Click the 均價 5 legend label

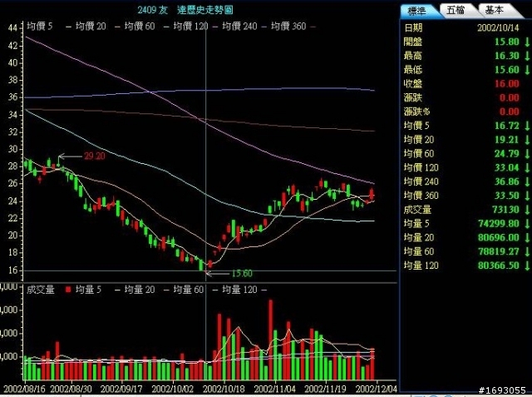click(x=40, y=26)
